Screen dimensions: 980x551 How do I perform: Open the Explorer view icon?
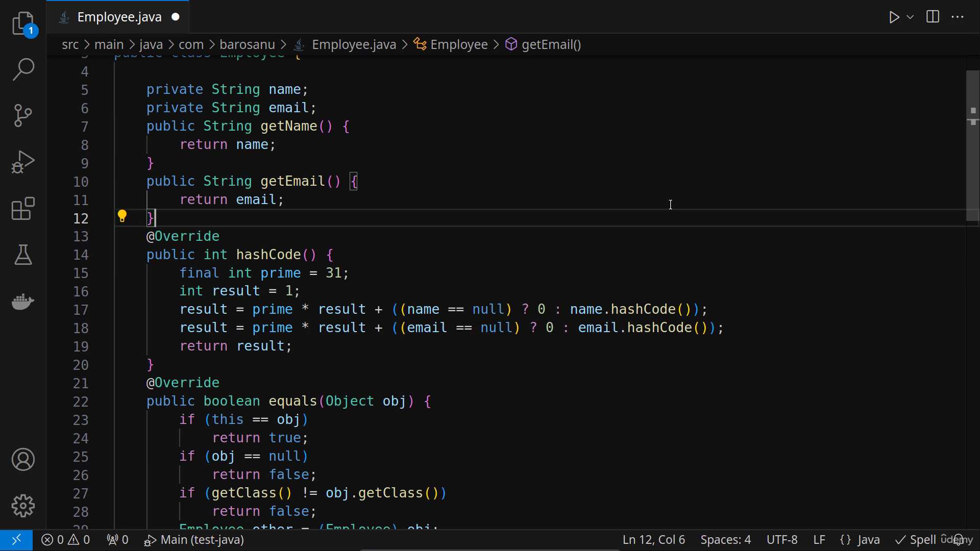click(x=23, y=23)
